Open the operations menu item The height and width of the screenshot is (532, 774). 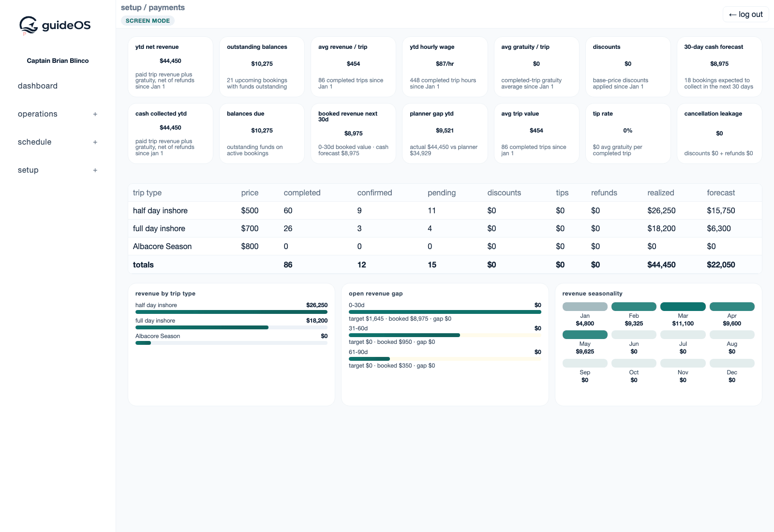[38, 114]
